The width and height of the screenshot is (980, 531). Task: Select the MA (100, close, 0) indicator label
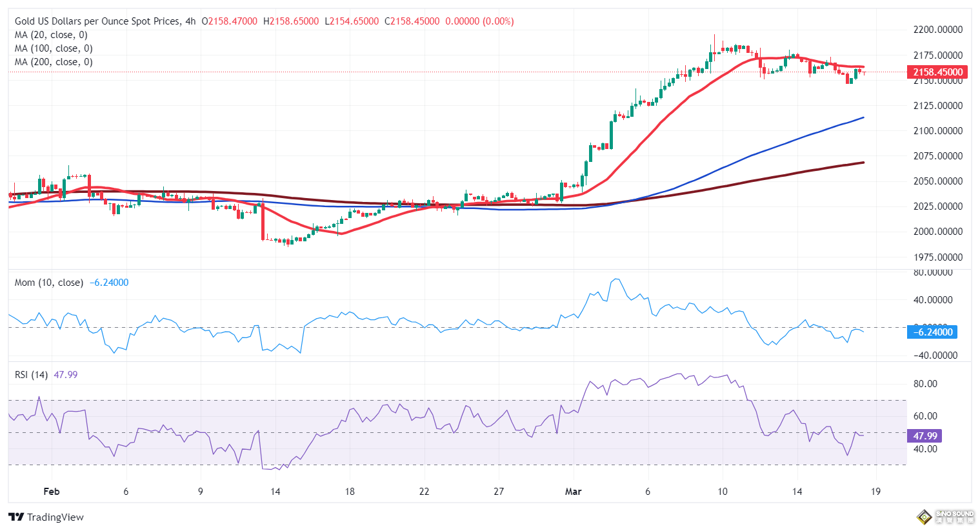click(54, 48)
